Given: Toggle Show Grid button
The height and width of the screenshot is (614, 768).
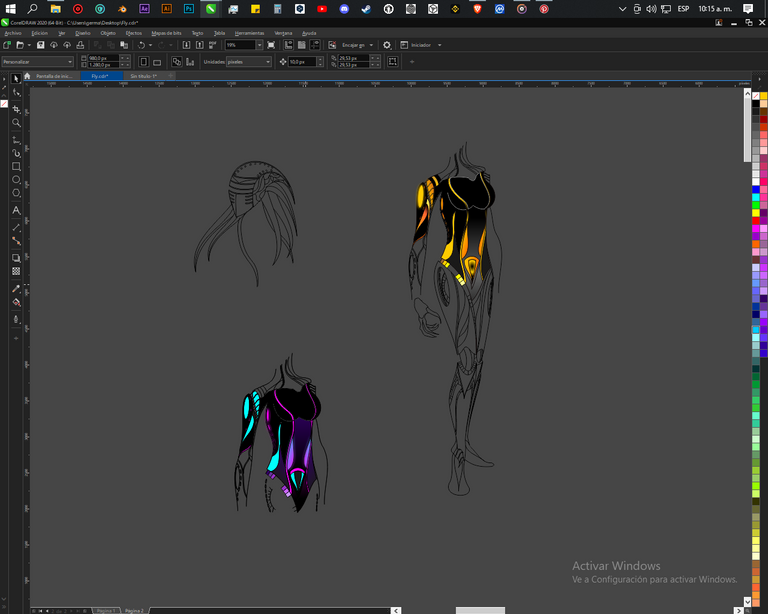Looking at the screenshot, I should coord(302,45).
